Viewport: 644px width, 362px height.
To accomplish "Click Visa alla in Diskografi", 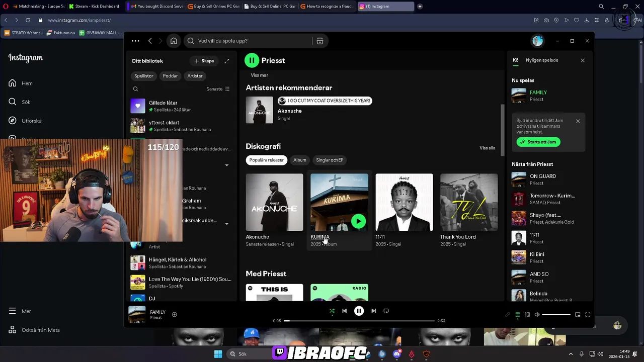I will coord(487,148).
